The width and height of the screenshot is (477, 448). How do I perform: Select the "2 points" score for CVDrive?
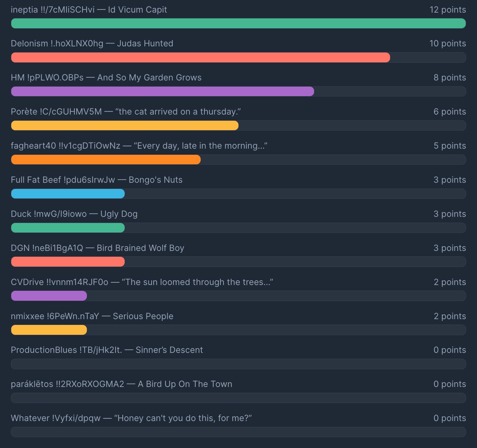(x=450, y=282)
